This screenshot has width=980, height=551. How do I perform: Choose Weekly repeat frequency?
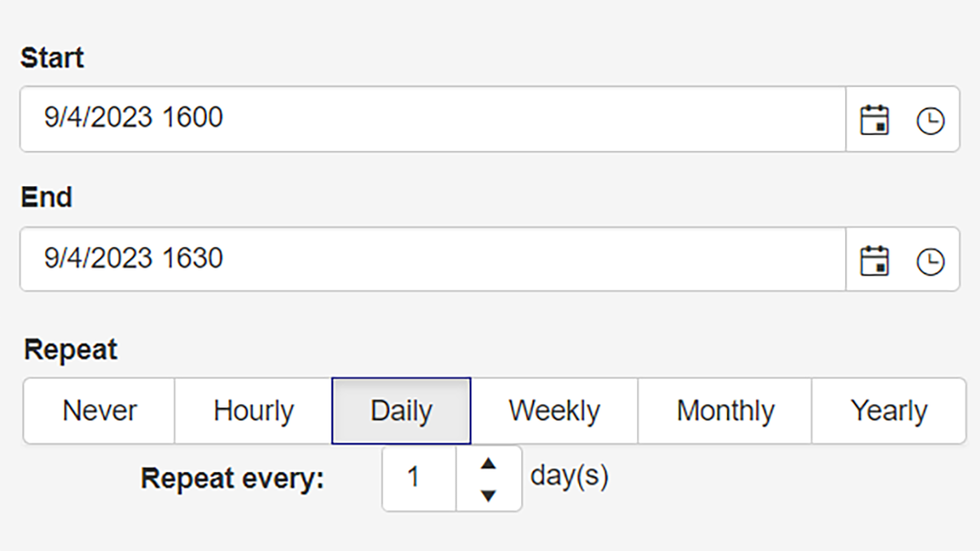coord(555,411)
